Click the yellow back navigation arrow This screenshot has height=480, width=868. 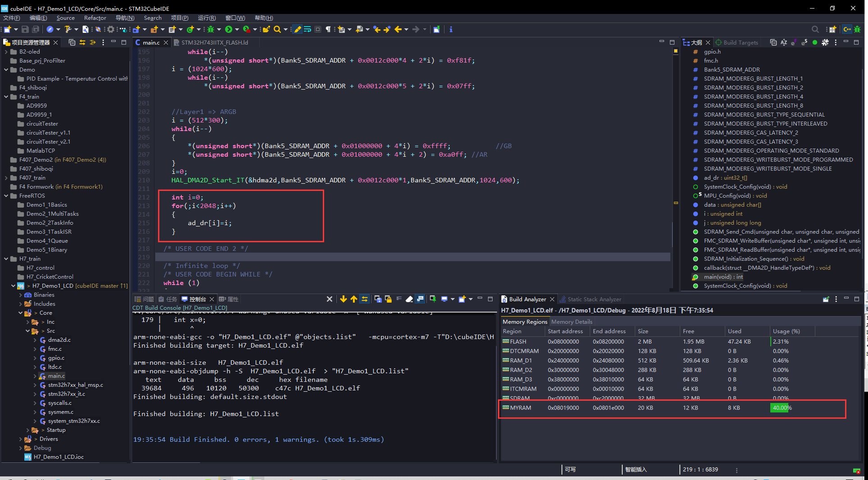point(398,29)
